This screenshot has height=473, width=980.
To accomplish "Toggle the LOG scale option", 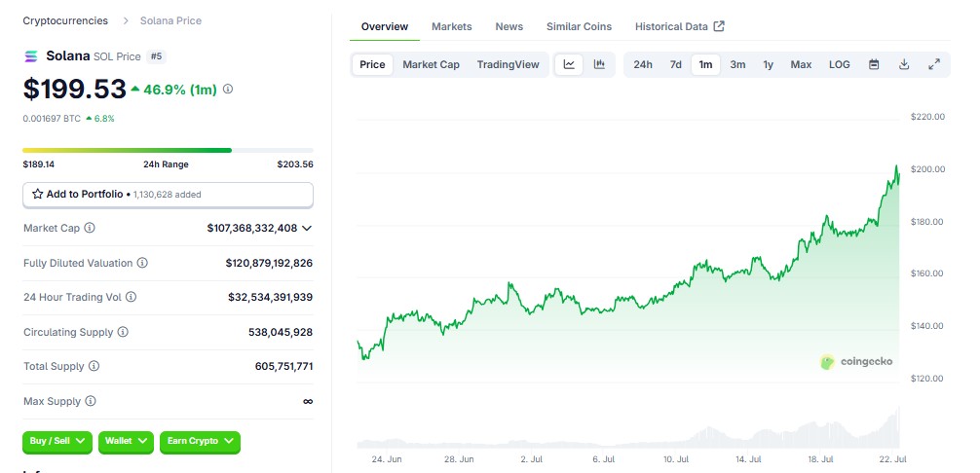I will [x=840, y=64].
